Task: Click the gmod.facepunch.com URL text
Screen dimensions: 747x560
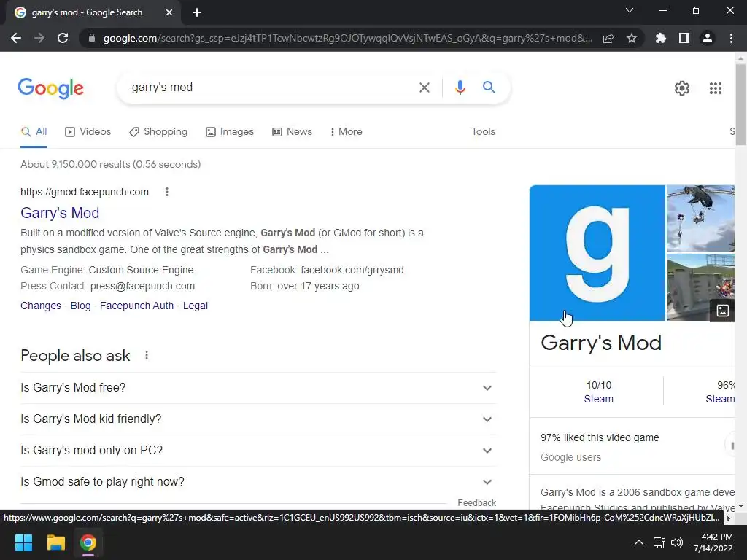Action: 85,192
